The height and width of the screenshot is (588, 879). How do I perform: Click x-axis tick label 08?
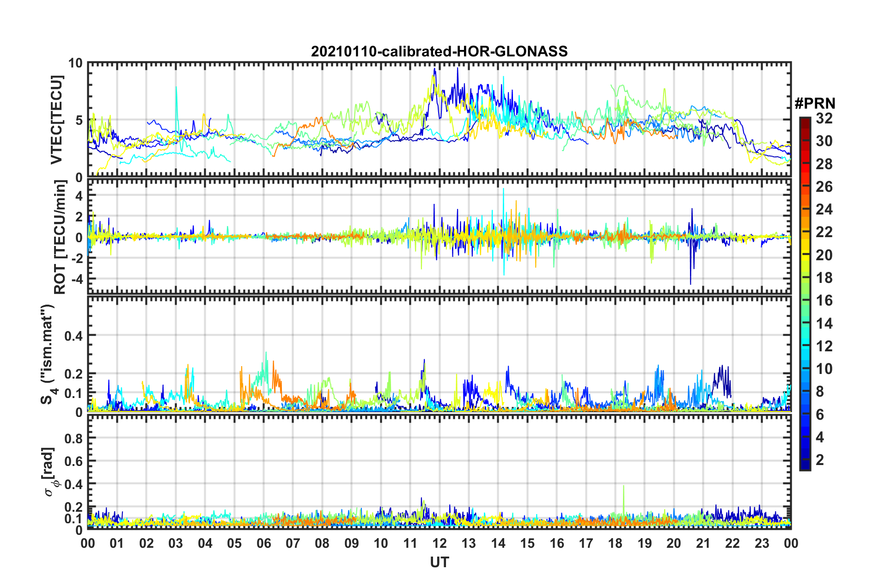[322, 544]
